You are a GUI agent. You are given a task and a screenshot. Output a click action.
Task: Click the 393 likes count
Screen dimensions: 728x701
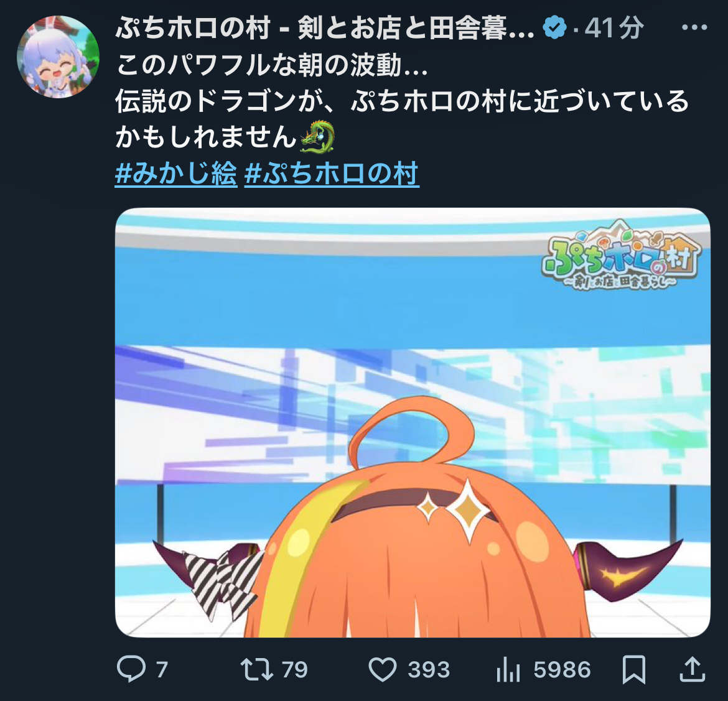(x=429, y=670)
